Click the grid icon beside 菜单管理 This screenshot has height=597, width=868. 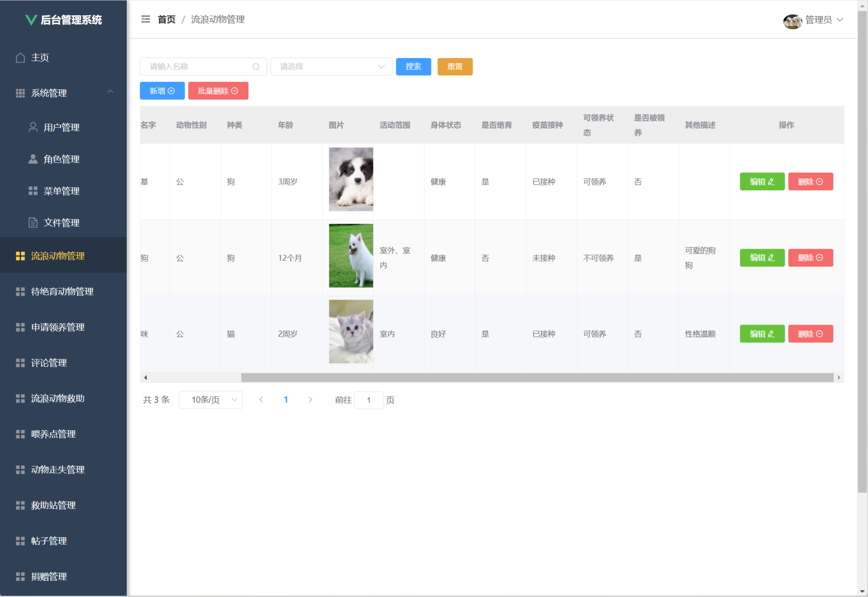coord(33,191)
